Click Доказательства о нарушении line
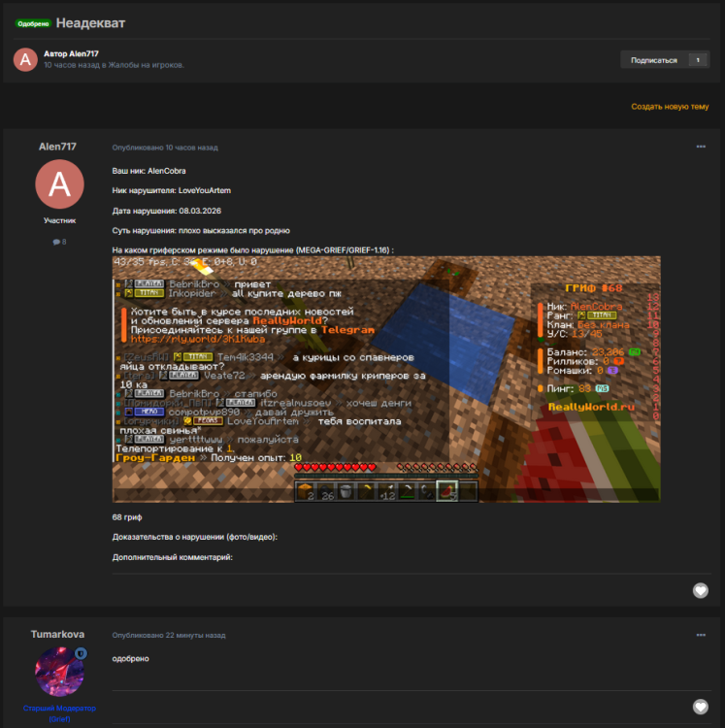This screenshot has width=725, height=728. pos(195,537)
